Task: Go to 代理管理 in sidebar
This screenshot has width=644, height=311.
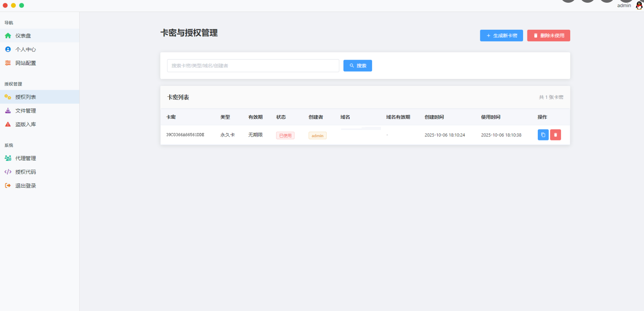Action: (x=25, y=158)
